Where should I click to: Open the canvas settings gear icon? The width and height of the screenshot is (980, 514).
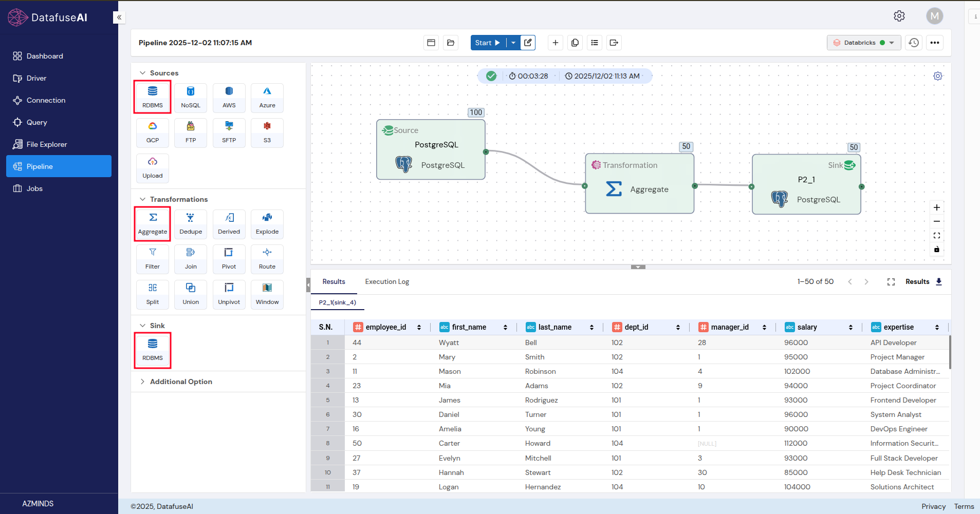[937, 76]
